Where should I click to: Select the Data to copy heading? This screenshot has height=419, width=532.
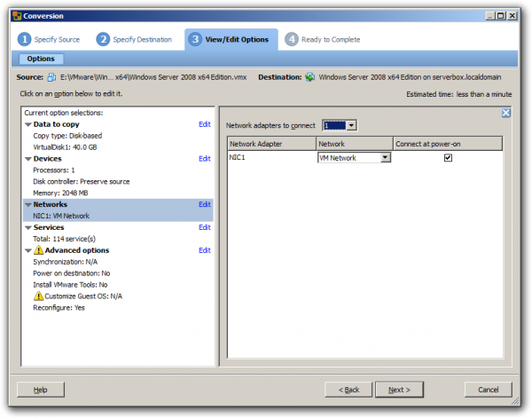(57, 124)
